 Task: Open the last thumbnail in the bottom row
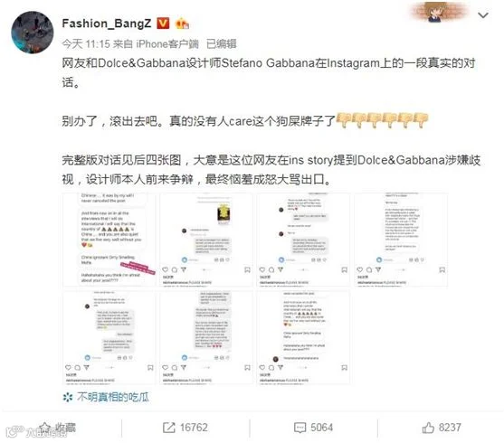pyautogui.click(x=303, y=337)
